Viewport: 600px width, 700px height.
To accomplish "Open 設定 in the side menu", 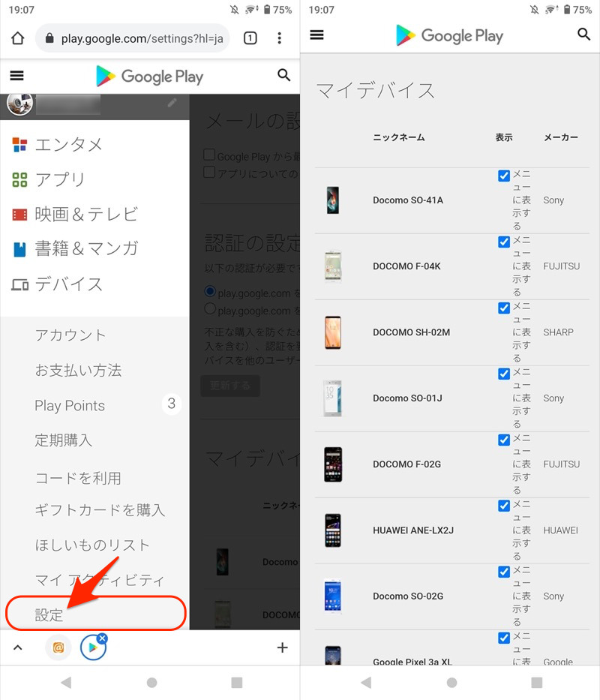I will [49, 614].
